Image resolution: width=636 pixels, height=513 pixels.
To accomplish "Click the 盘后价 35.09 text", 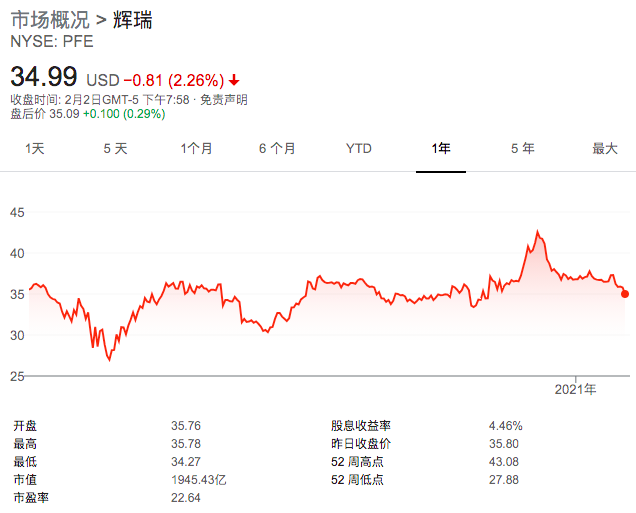I will click(45, 114).
